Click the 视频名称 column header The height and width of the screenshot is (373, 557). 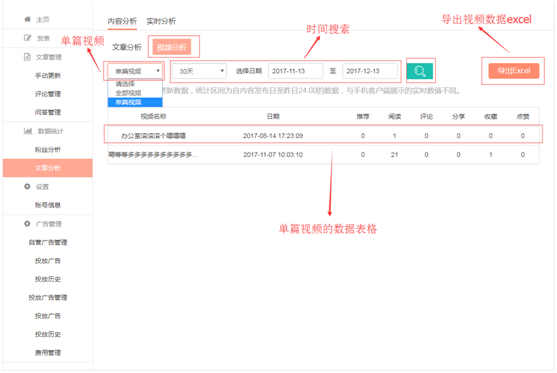coord(153,117)
